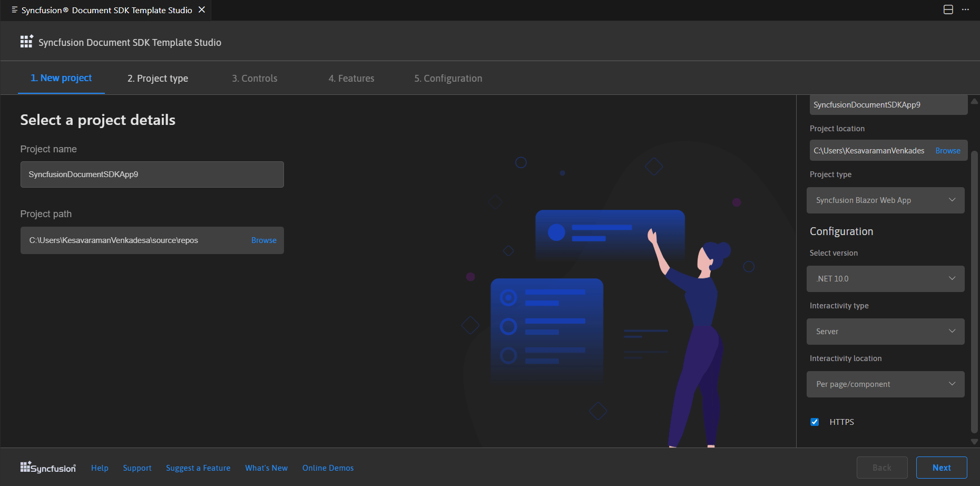Open the Project type dropdown
Screen dimensions: 980x486
tap(885, 200)
